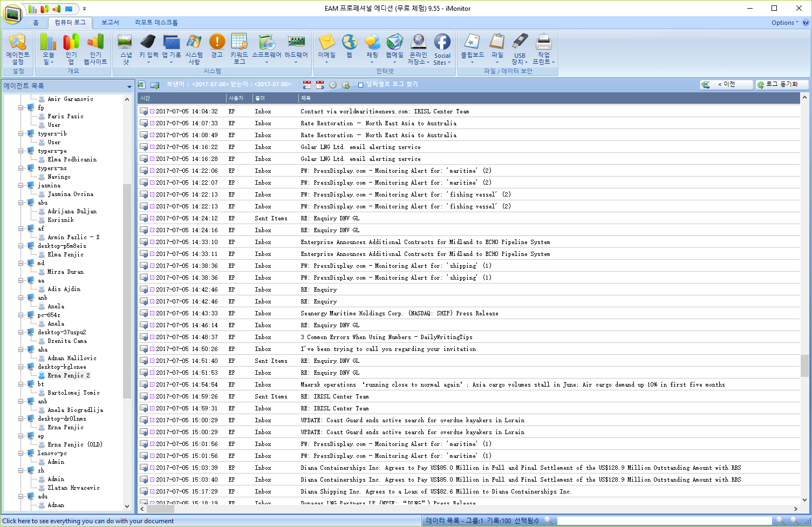The height and width of the screenshot is (527, 812).
Task: Collapse the zh tree node
Action: coord(21,470)
